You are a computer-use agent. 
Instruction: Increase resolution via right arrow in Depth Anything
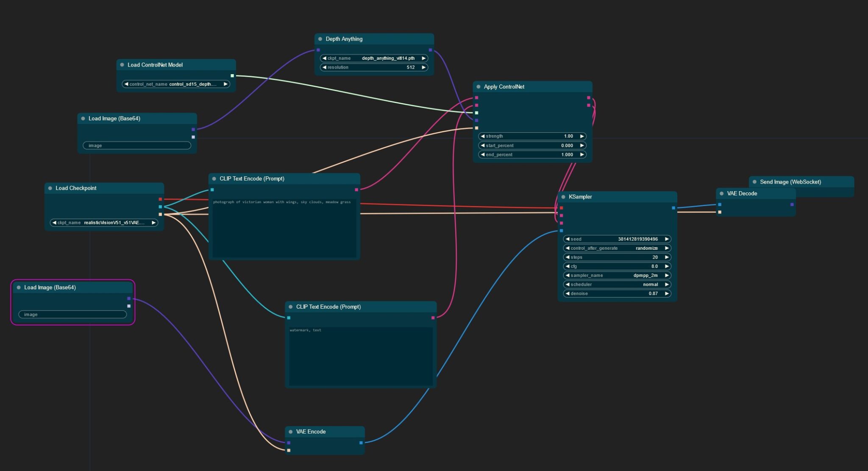423,67
